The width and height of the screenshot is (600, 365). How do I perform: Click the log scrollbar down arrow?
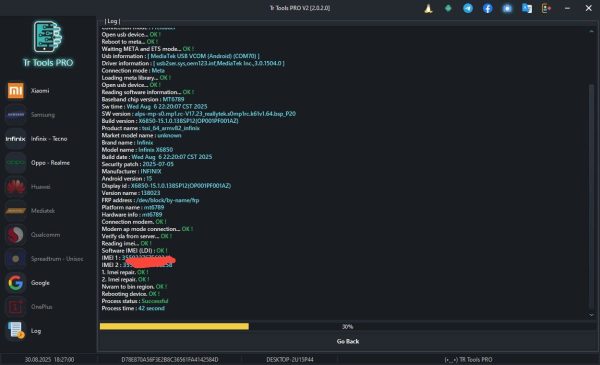coord(591,315)
